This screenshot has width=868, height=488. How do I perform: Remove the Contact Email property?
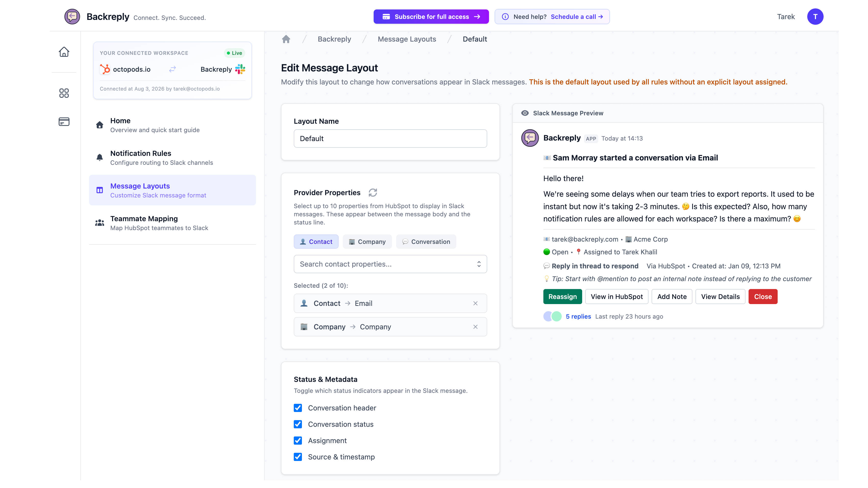click(x=475, y=304)
